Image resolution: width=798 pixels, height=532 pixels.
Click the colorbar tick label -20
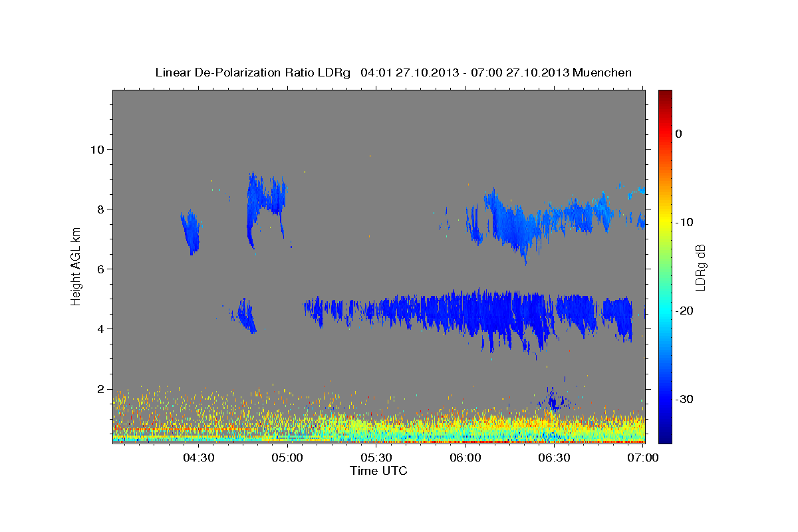point(684,311)
